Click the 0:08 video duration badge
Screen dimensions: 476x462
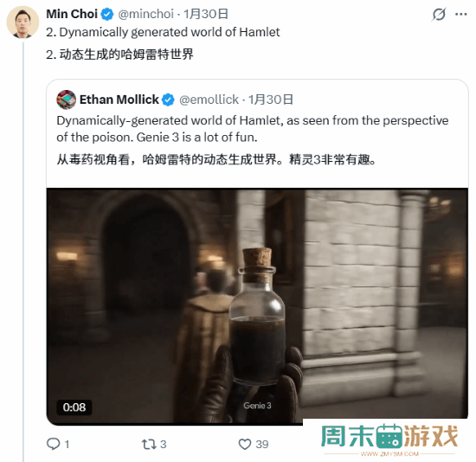pos(74,407)
